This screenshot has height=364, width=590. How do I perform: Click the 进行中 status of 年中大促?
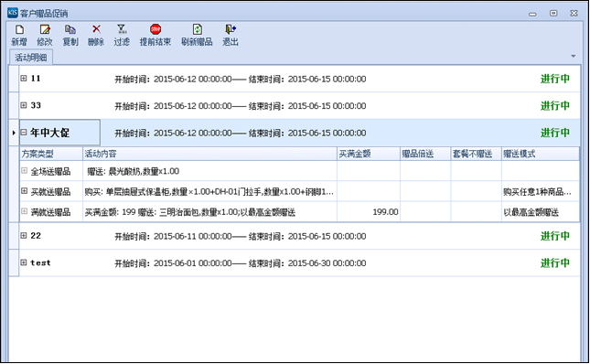click(x=555, y=133)
